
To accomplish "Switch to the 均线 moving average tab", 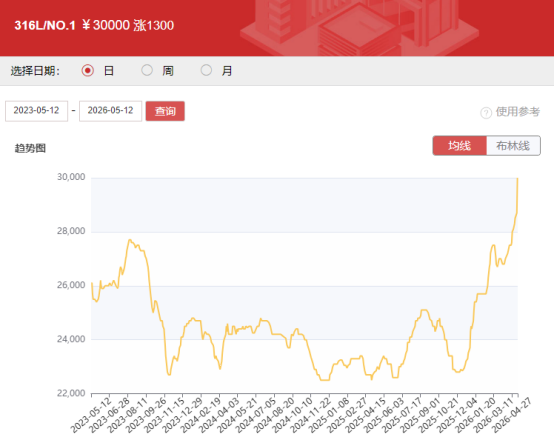I will click(x=460, y=146).
